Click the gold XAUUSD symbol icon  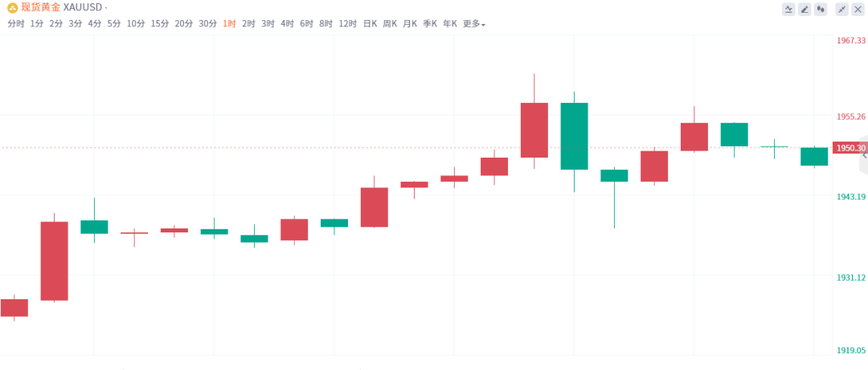pyautogui.click(x=12, y=8)
